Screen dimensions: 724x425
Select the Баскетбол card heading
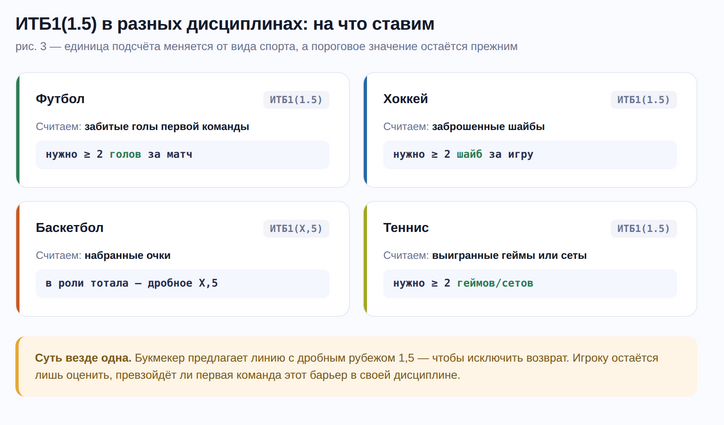pos(69,228)
